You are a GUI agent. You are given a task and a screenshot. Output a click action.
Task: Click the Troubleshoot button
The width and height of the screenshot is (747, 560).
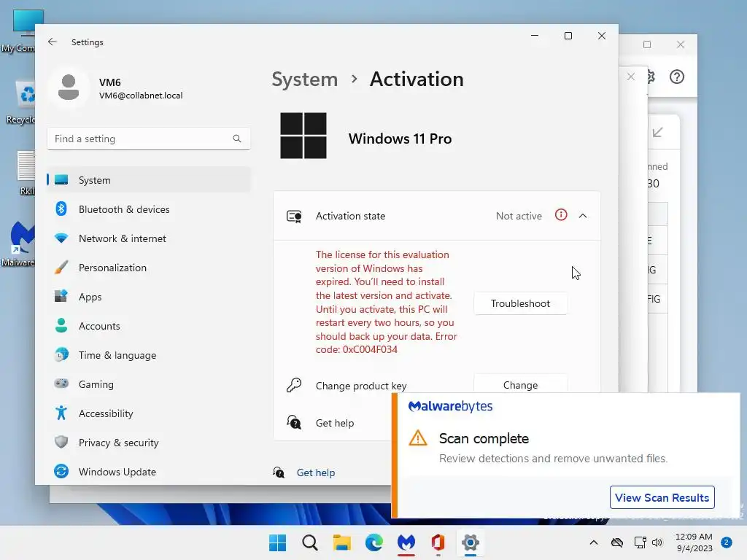click(x=520, y=304)
